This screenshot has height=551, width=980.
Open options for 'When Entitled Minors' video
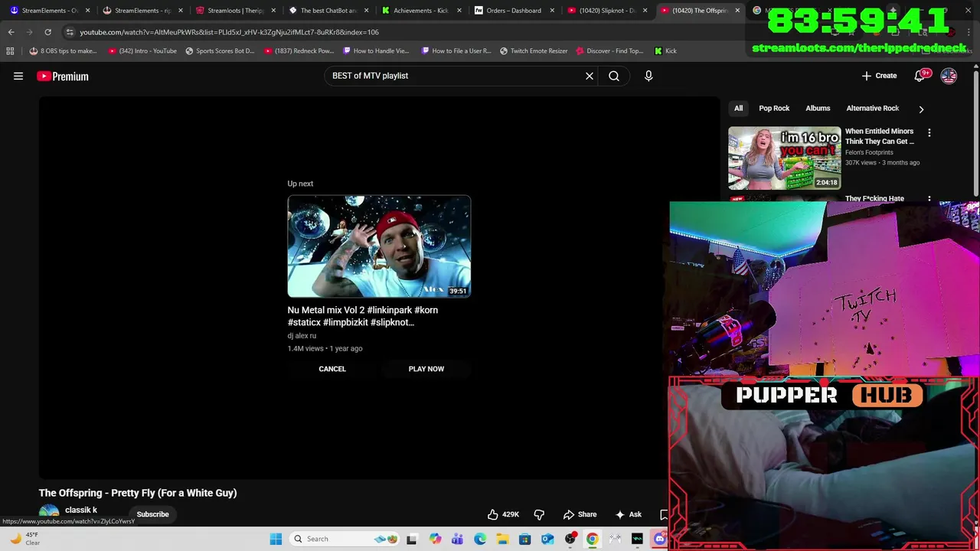929,133
